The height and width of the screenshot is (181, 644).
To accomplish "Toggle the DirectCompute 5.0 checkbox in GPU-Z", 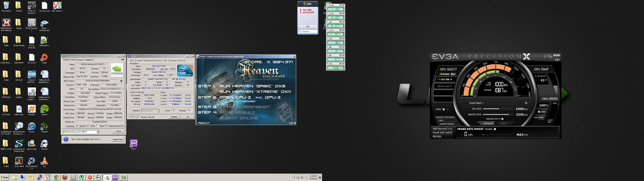I will [107, 126].
